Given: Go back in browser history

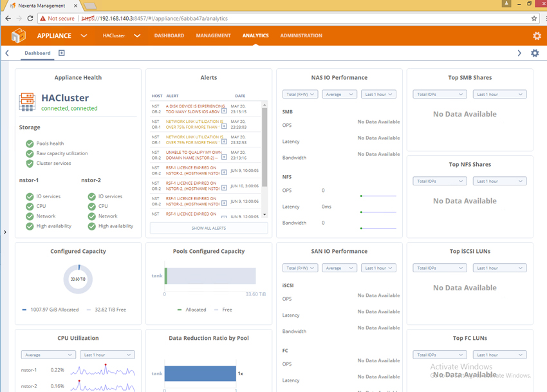Looking at the screenshot, I should coord(8,18).
